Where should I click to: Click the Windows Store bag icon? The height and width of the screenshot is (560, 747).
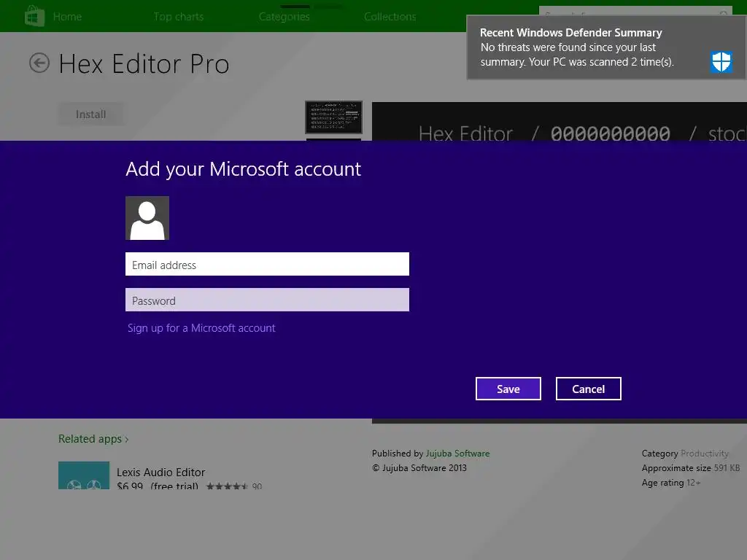(x=34, y=16)
